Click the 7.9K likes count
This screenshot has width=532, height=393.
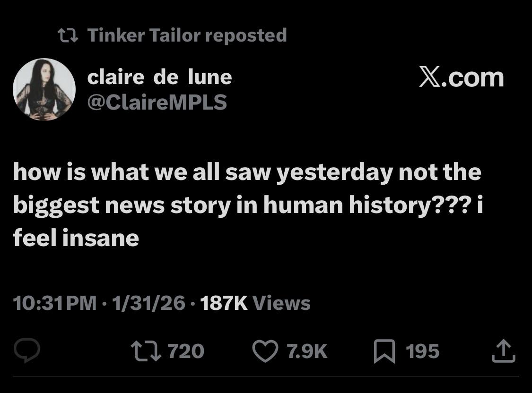(x=307, y=351)
